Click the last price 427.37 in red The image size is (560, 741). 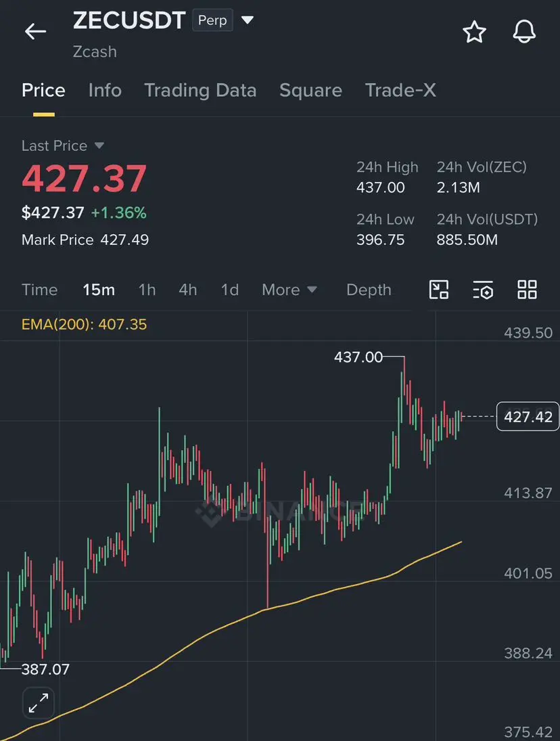[x=84, y=179]
